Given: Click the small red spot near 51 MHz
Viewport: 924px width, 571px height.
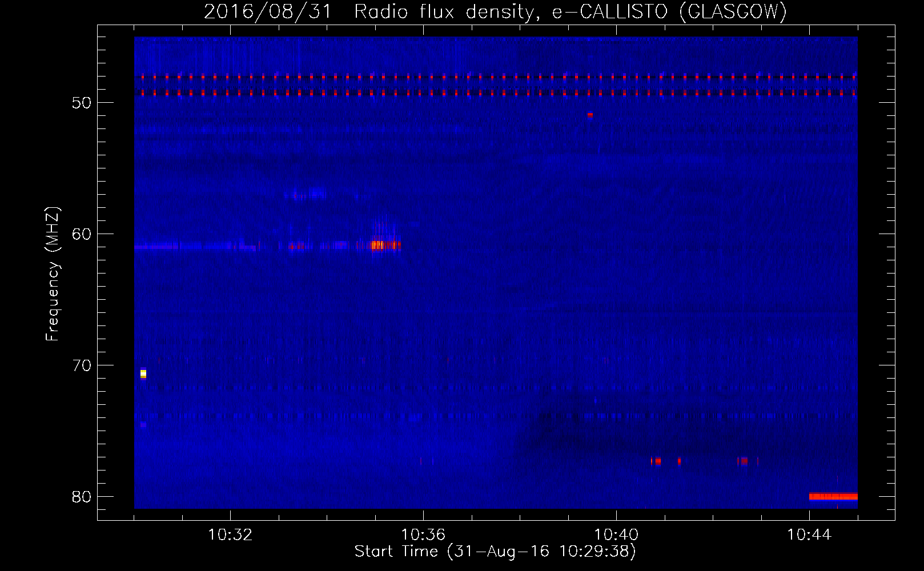Looking at the screenshot, I should (x=590, y=115).
